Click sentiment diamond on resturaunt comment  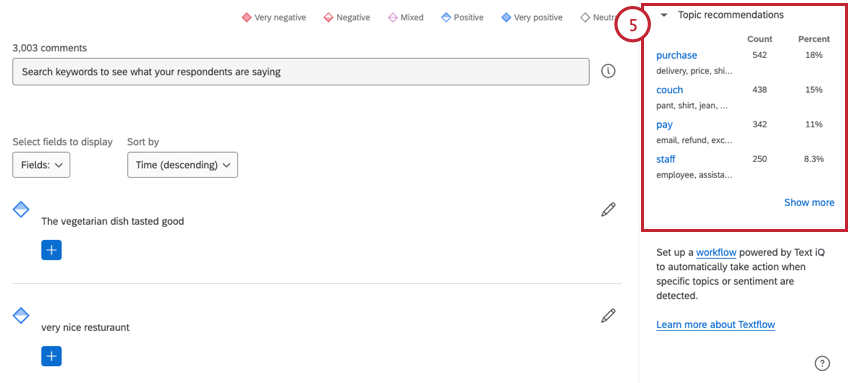[x=21, y=315]
